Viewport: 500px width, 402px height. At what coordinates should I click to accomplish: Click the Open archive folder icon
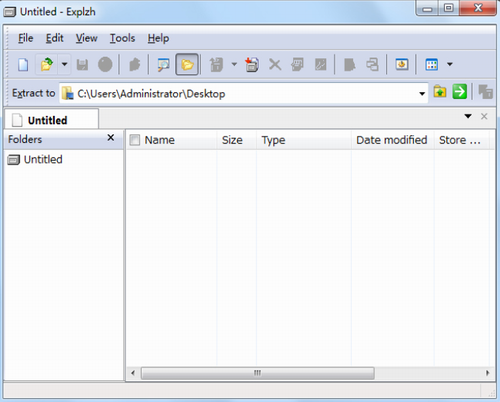(x=47, y=64)
